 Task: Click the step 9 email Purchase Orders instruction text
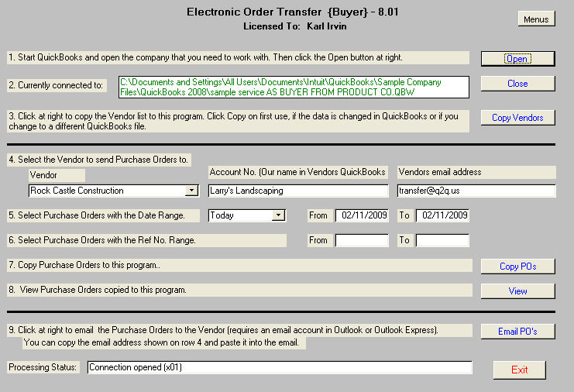point(239,330)
